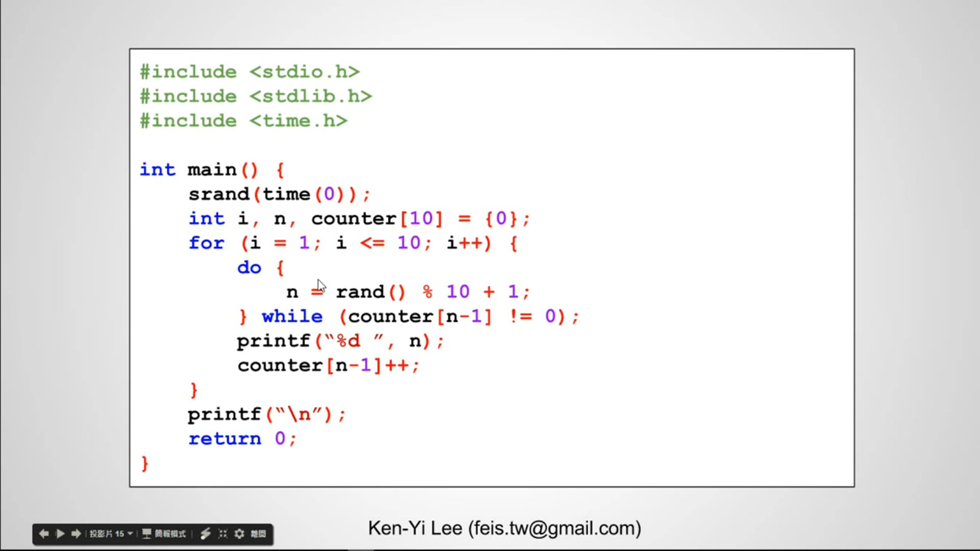Screen dimensions: 980x551
Task: Open 簡報模式 presenter view
Action: click(x=164, y=534)
